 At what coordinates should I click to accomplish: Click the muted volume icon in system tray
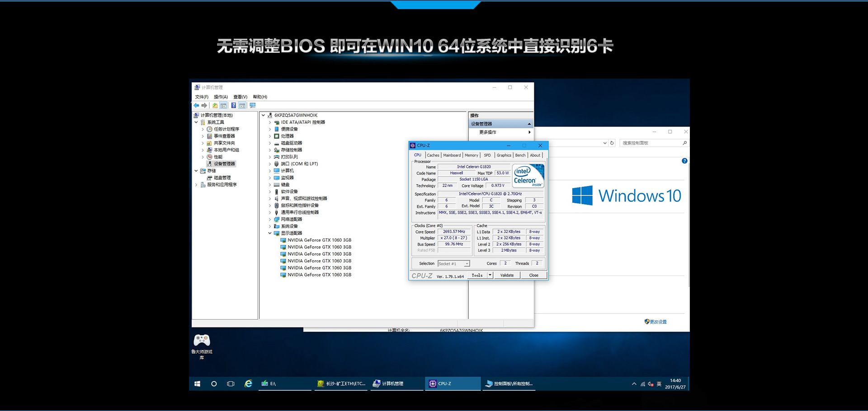651,384
